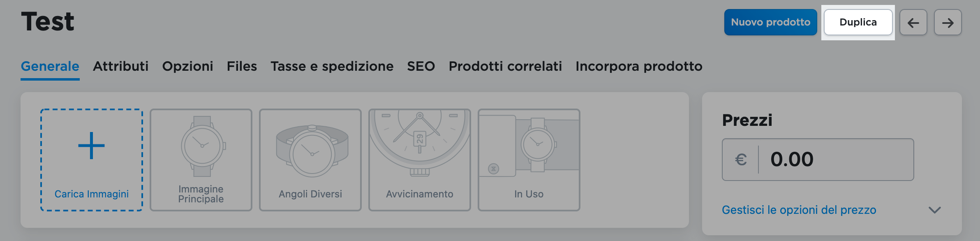The image size is (980, 241).
Task: Select the Immagine Principale watch placeholder
Action: click(x=201, y=160)
